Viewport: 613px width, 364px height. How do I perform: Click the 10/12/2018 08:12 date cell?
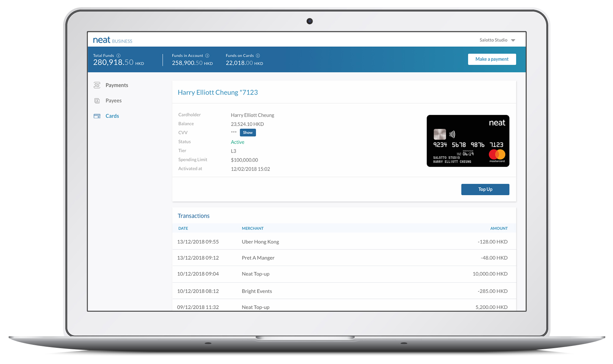198,291
